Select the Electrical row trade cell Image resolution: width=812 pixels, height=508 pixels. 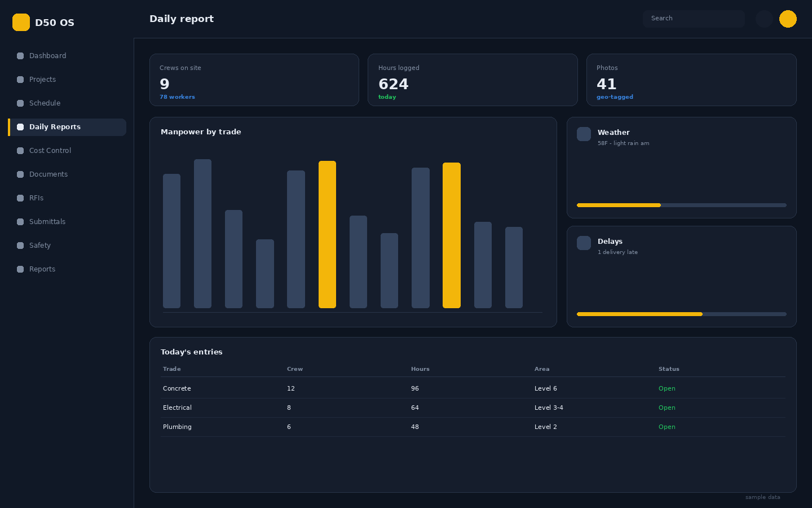point(177,408)
